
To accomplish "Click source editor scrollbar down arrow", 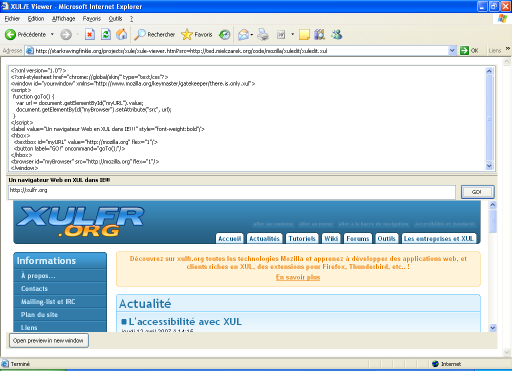I will click(x=489, y=166).
